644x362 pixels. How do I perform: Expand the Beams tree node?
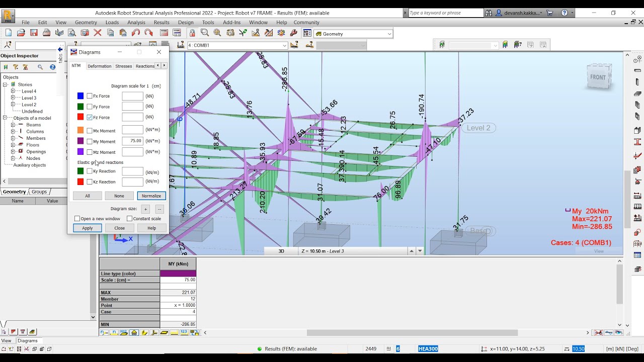13,125
